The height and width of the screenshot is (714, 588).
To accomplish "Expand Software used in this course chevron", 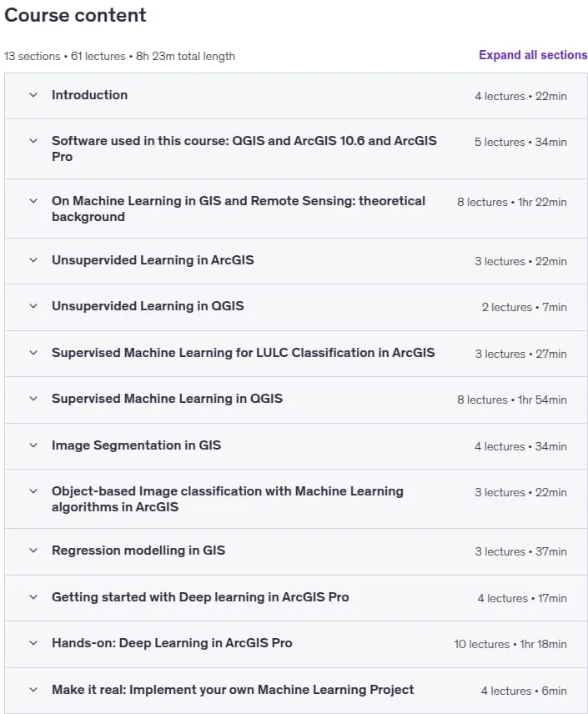I will 33,141.
